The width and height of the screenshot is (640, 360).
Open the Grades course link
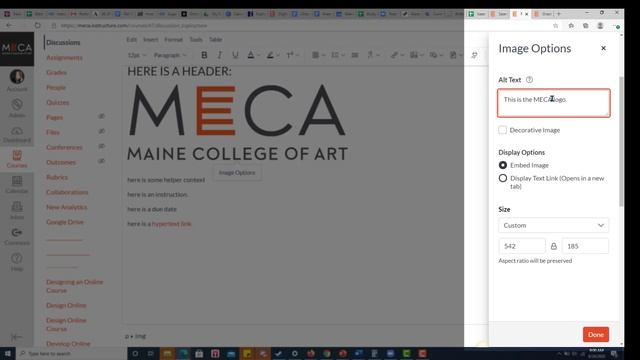click(x=56, y=72)
